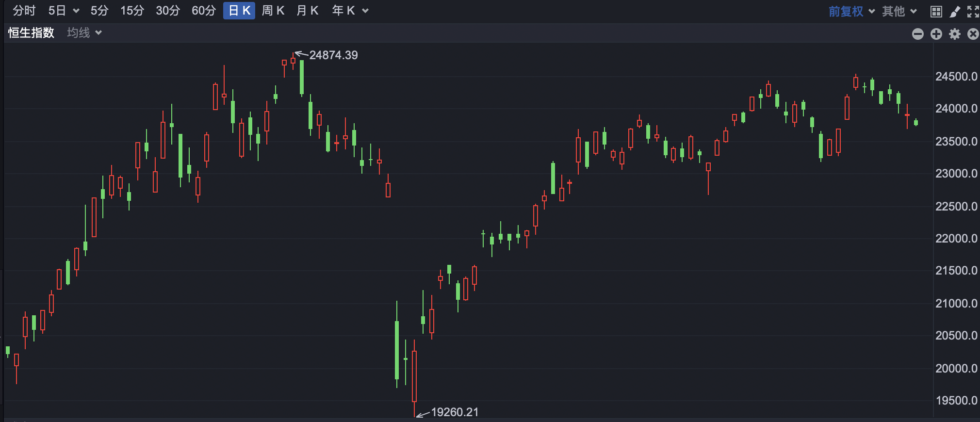Zoom in chart with plus icon

click(x=936, y=33)
